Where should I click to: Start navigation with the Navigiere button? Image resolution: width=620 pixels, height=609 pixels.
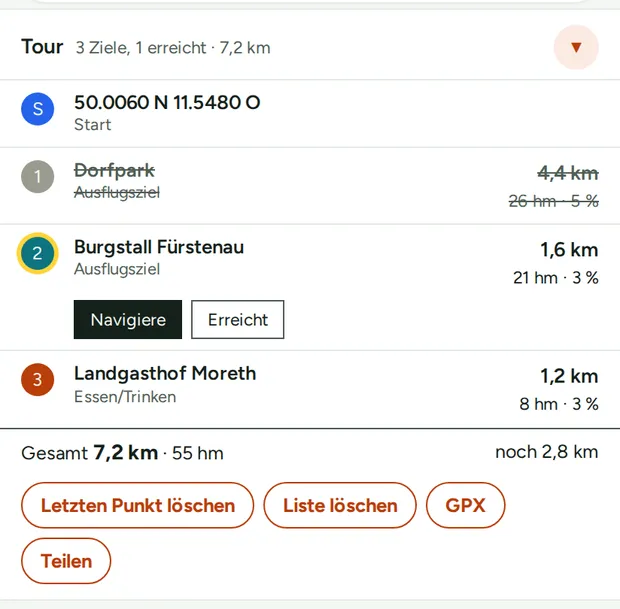128,320
